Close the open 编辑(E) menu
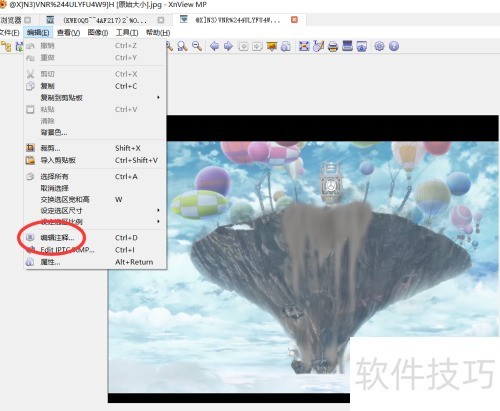The image size is (500, 411). pyautogui.click(x=38, y=33)
